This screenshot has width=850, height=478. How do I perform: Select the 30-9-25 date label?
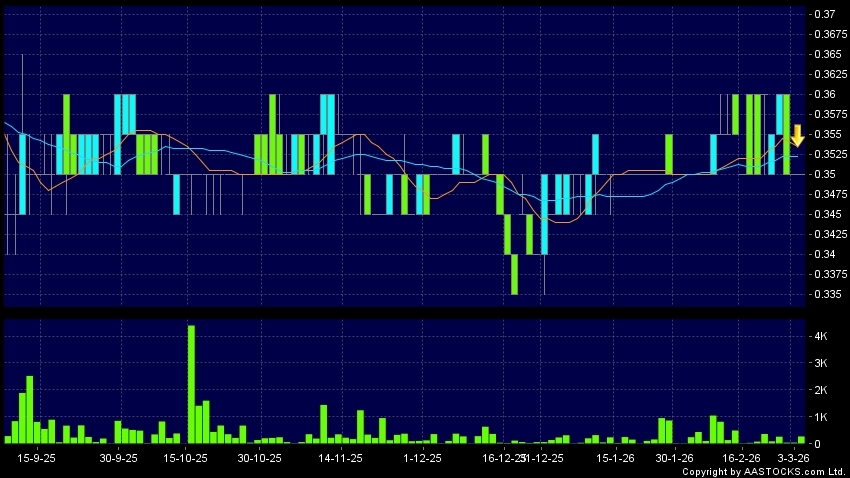click(119, 457)
